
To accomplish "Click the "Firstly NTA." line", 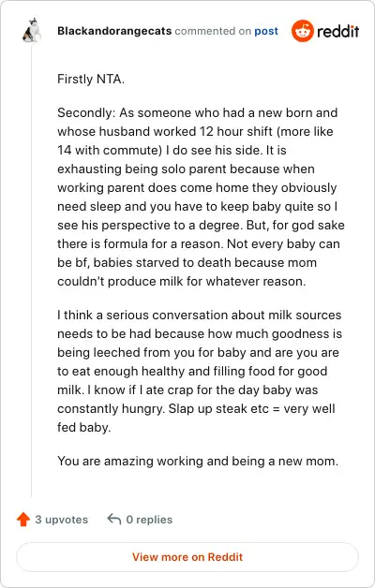I will 91,80.
